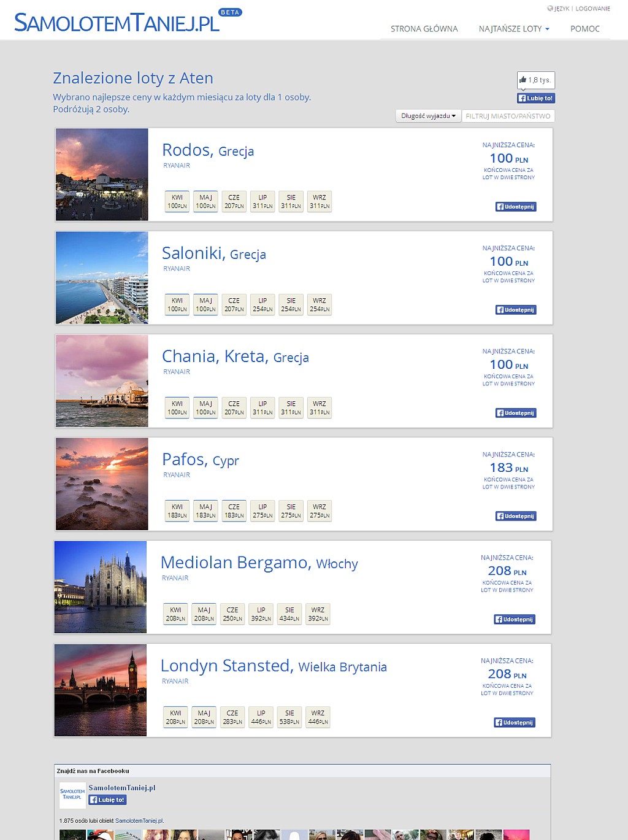
Task: Click the Londyn Stansted Big Ben thumbnail
Action: tap(101, 690)
